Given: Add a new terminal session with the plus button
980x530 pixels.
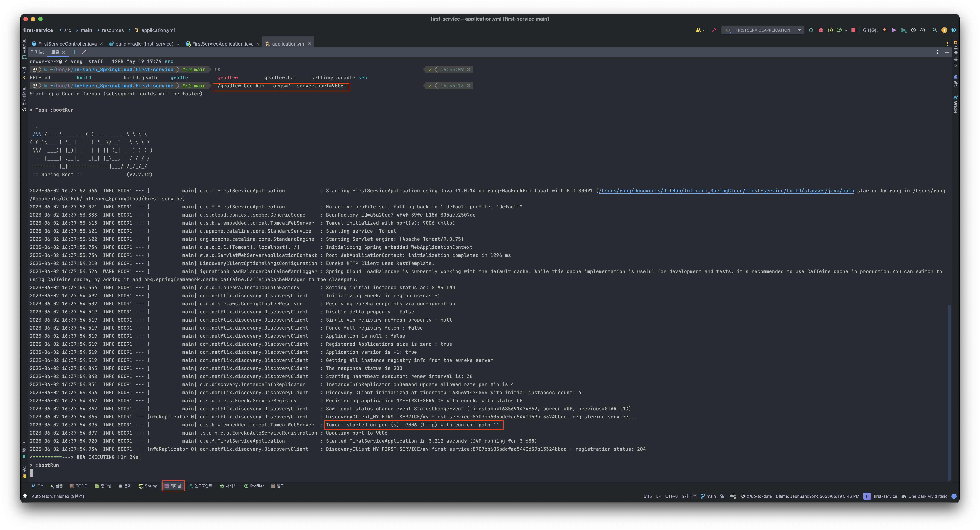Looking at the screenshot, I should tap(74, 52).
